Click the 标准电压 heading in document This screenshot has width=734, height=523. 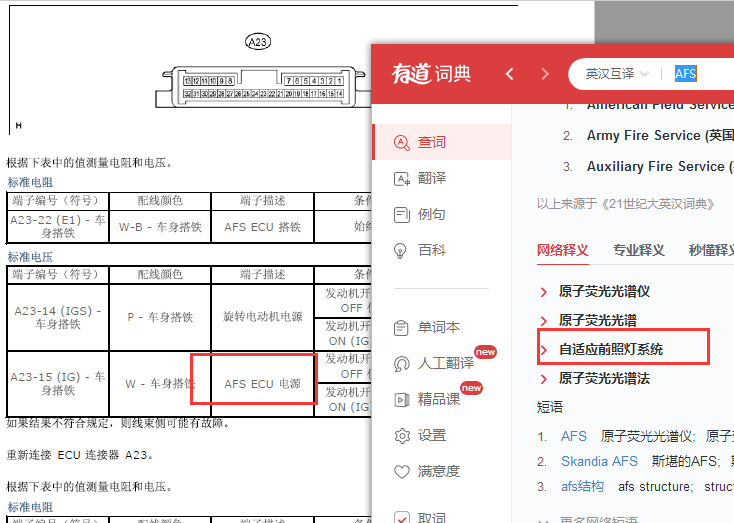(x=30, y=257)
